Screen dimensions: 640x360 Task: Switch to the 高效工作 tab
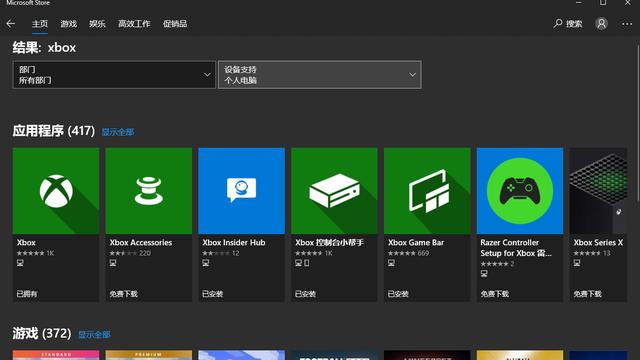134,24
